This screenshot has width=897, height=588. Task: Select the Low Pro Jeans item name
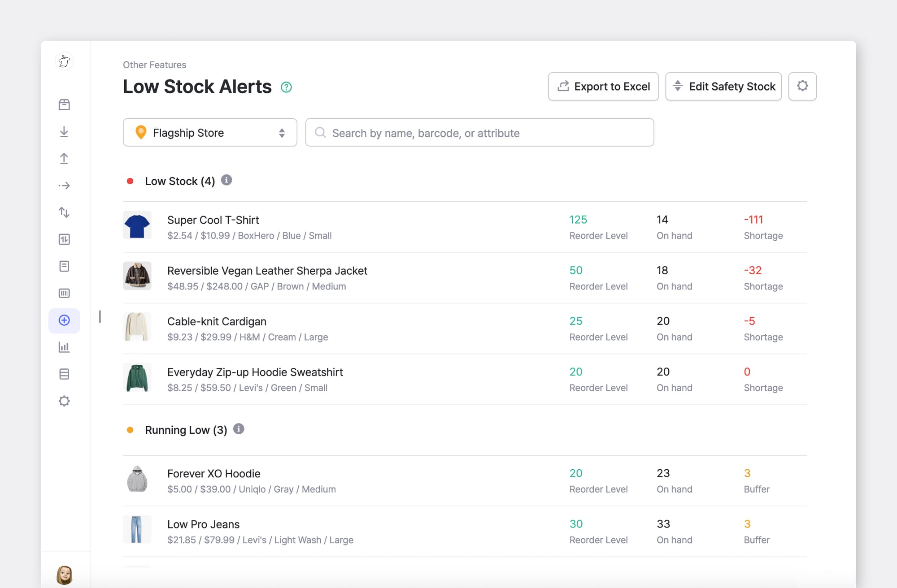[x=203, y=524]
